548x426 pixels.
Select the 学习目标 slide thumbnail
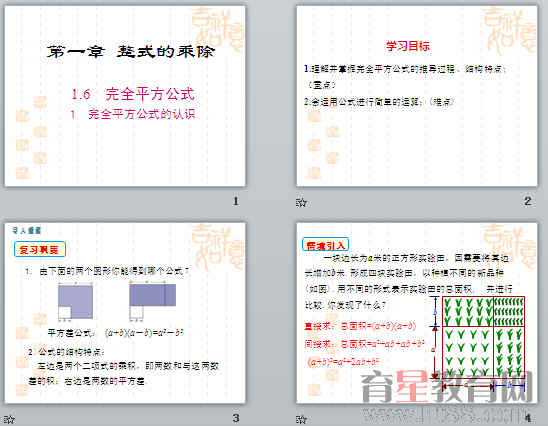[417, 96]
